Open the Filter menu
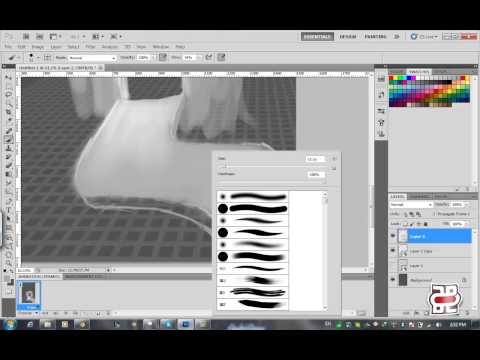480x360 pixels. tap(90, 47)
